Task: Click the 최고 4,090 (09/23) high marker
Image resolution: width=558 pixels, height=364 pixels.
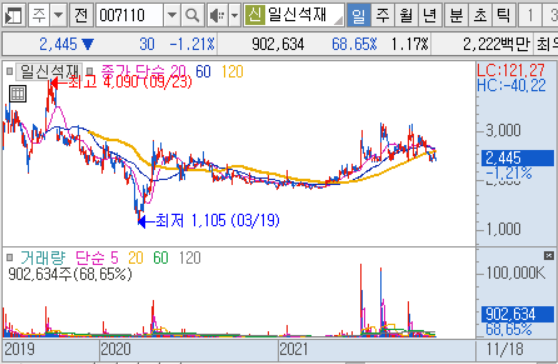Action: pyautogui.click(x=121, y=83)
